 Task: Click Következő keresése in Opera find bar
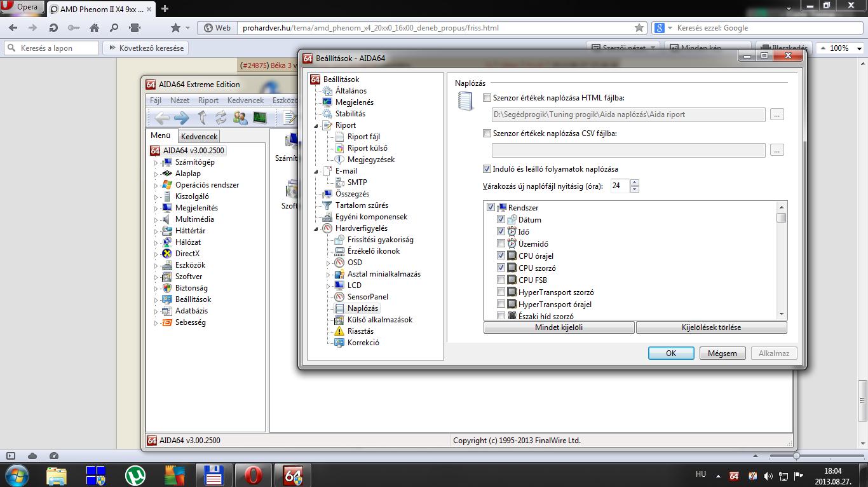(x=146, y=48)
